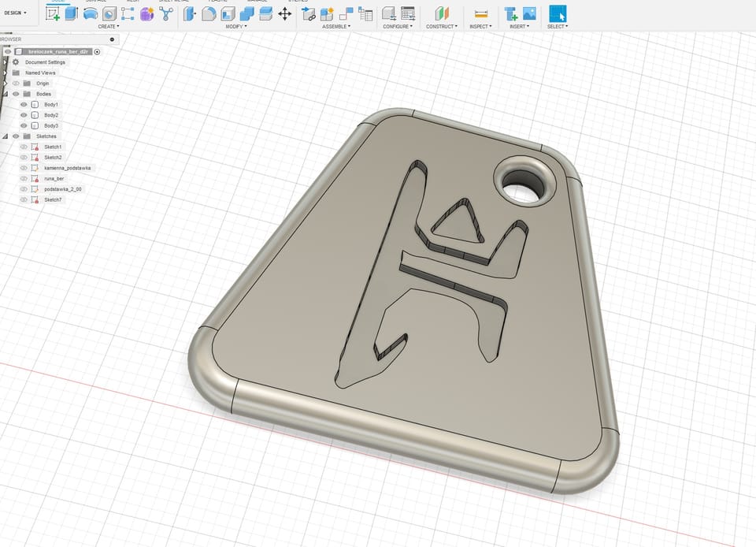
Task: Select the Create Sketch tool
Action: coord(54,13)
